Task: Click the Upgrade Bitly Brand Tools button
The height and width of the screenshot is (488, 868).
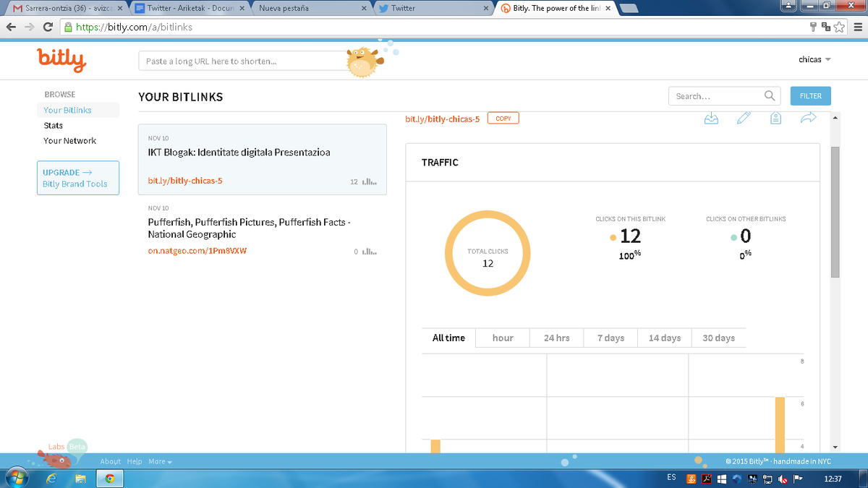Action: [x=78, y=178]
